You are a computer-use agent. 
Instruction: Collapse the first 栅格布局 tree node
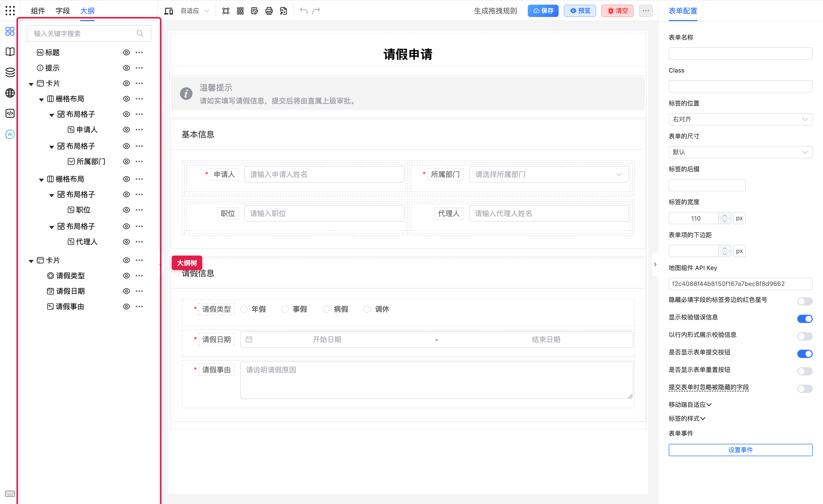point(41,99)
